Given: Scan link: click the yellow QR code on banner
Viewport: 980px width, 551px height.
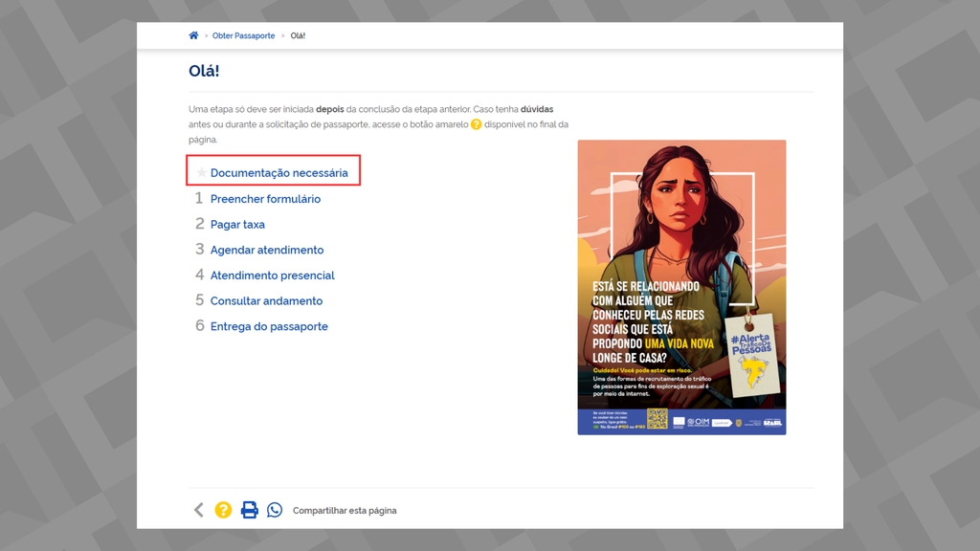Looking at the screenshot, I should click(657, 417).
